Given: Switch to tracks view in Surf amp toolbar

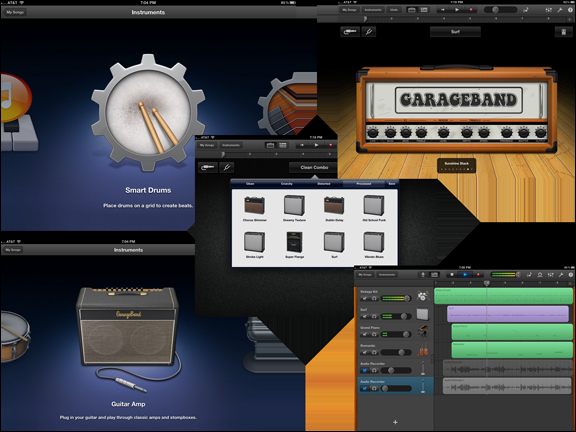Looking at the screenshot, I should coord(424,10).
